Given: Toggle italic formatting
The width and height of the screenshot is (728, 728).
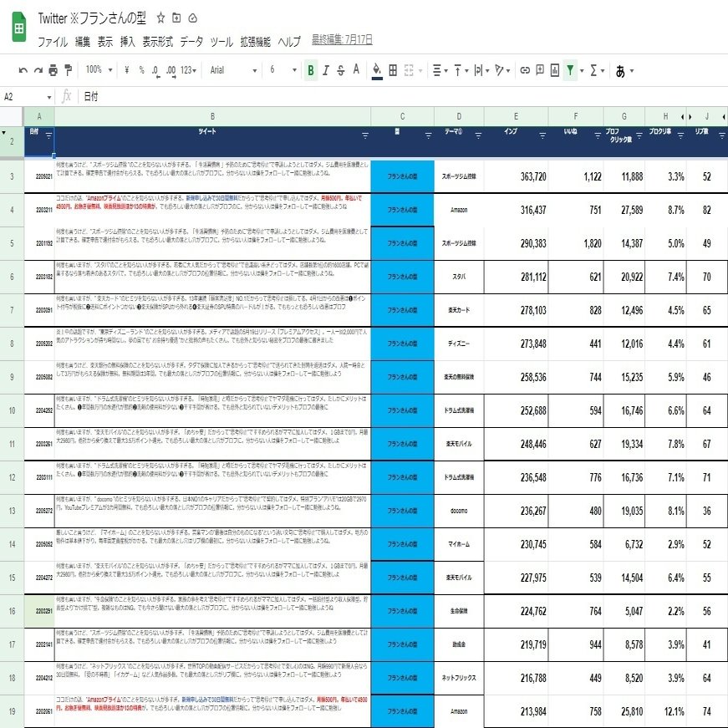Looking at the screenshot, I should [325, 70].
